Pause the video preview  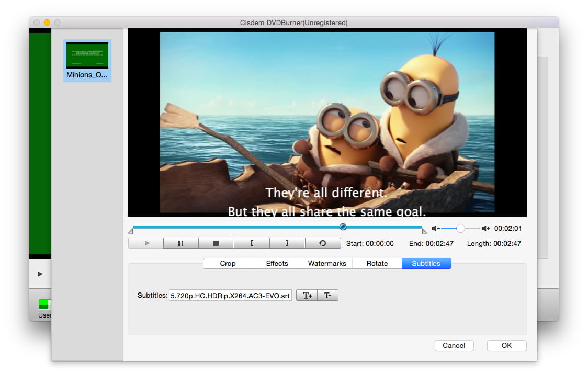[x=181, y=243]
